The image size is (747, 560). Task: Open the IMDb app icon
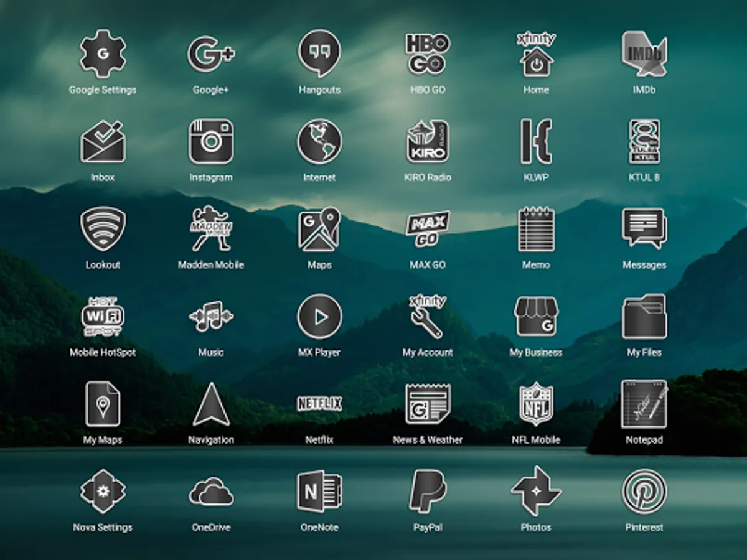[x=644, y=54]
